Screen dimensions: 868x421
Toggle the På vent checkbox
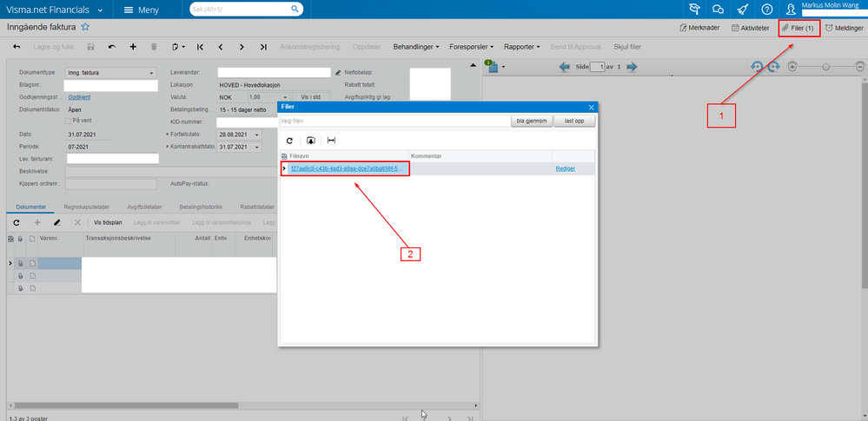(x=68, y=121)
